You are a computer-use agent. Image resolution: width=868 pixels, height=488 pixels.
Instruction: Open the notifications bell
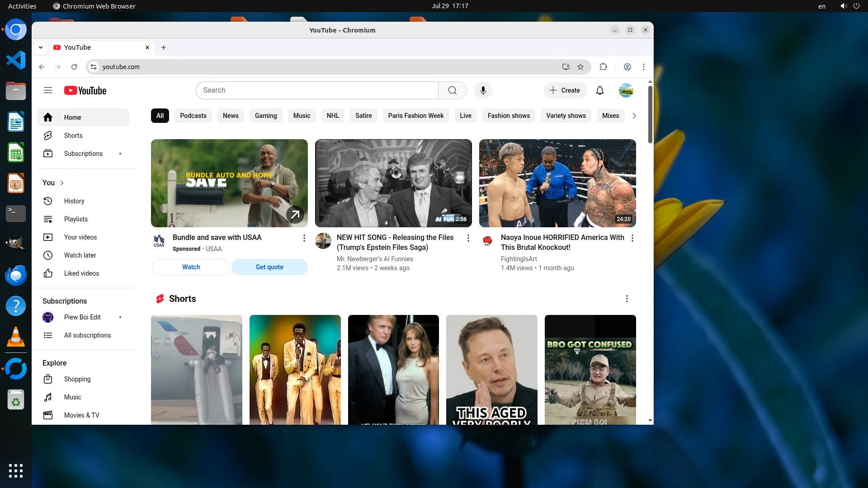[x=599, y=90]
